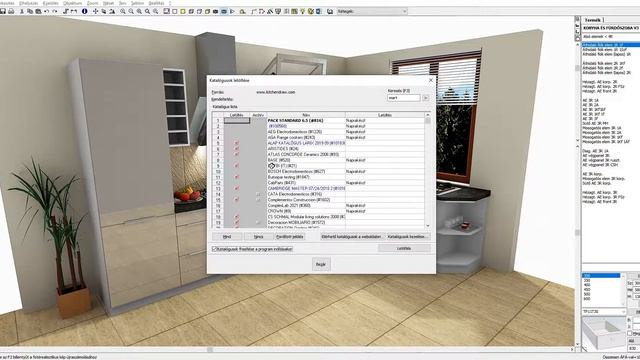The image size is (640, 360).
Task: Toggle download checkbox for CS SCHMAL row
Action: (x=237, y=217)
